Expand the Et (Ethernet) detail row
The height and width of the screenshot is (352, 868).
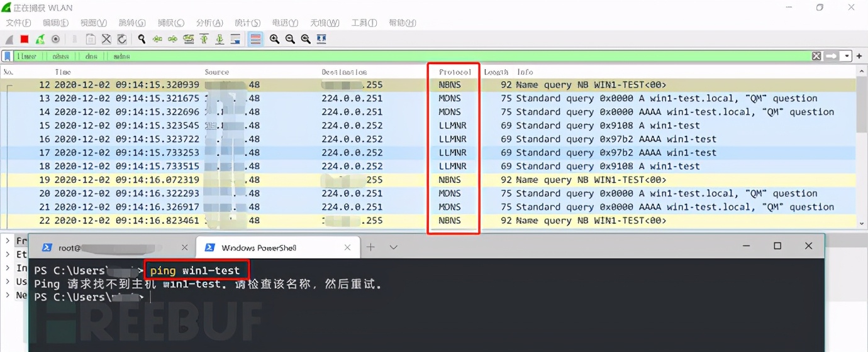point(7,255)
